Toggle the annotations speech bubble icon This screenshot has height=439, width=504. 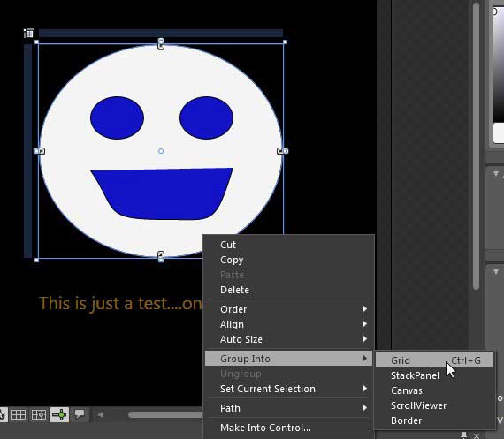click(x=80, y=414)
